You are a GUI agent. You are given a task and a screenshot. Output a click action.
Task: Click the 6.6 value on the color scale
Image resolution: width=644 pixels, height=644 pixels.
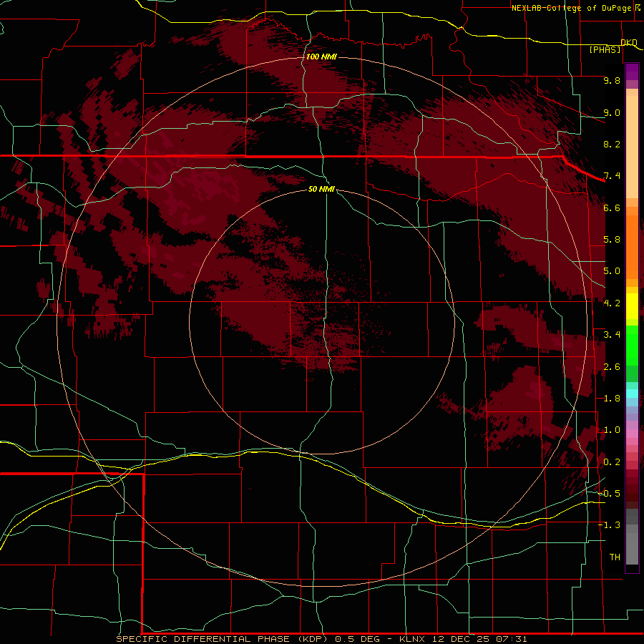[612, 208]
